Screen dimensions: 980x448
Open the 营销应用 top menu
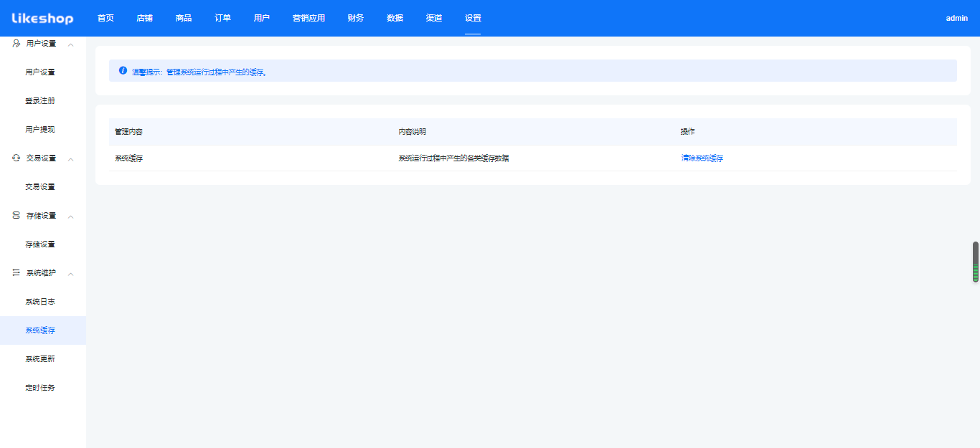tap(308, 18)
